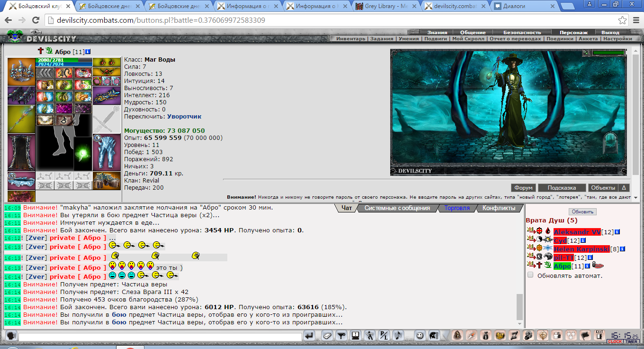Open the Персонаж top menu
The height and width of the screenshot is (349, 644).
click(x=573, y=32)
